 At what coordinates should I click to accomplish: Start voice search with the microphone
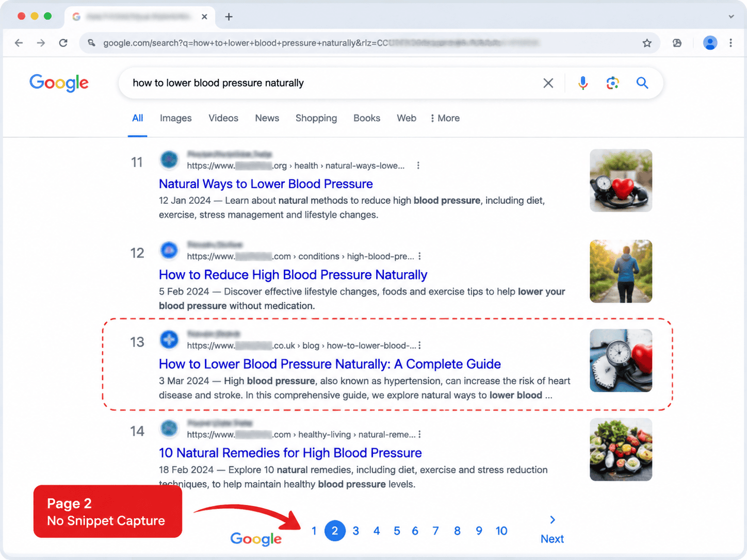pos(583,83)
